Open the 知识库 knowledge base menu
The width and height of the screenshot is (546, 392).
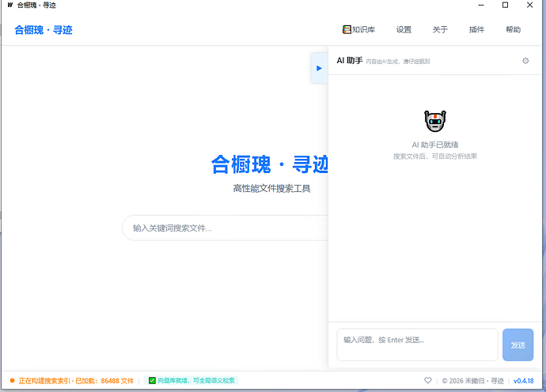358,29
